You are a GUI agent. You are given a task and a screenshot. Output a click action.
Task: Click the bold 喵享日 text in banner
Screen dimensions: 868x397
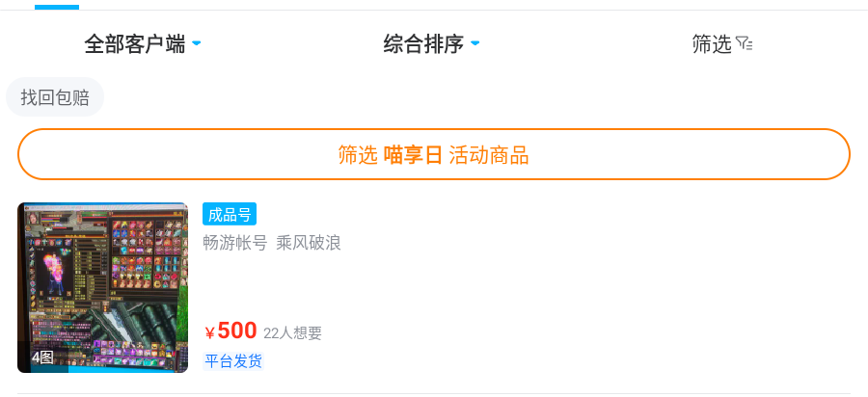coord(413,155)
